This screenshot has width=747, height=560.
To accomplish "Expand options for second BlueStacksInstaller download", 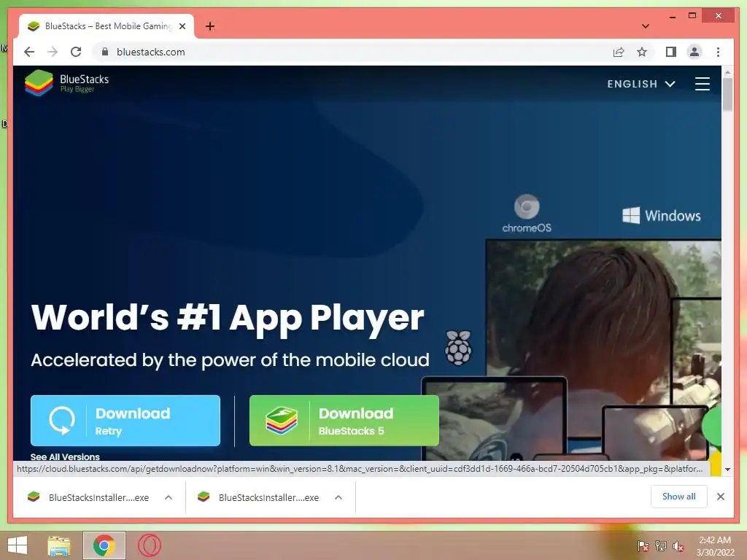I will 338,497.
